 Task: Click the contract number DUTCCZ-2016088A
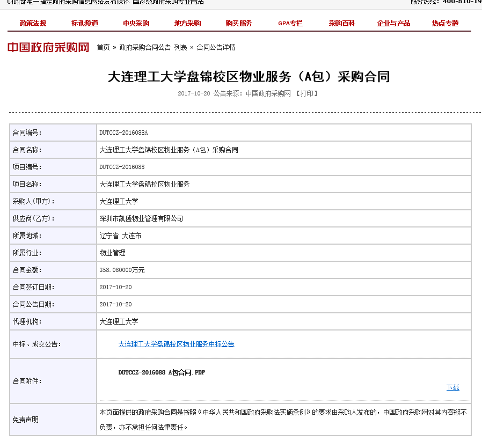point(123,133)
